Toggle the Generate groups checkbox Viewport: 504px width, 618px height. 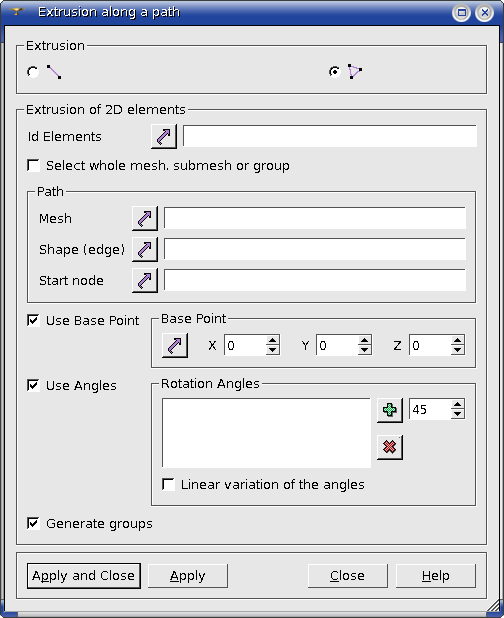point(33,523)
